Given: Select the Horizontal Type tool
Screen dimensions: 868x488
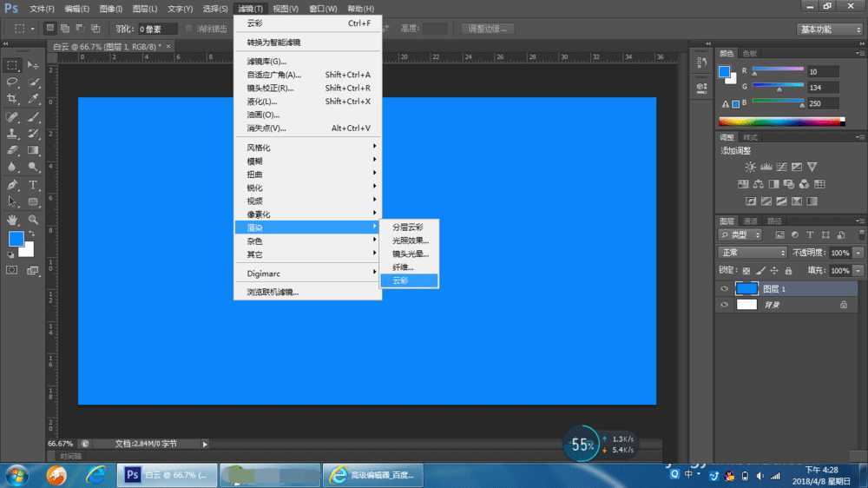Looking at the screenshot, I should 34,185.
